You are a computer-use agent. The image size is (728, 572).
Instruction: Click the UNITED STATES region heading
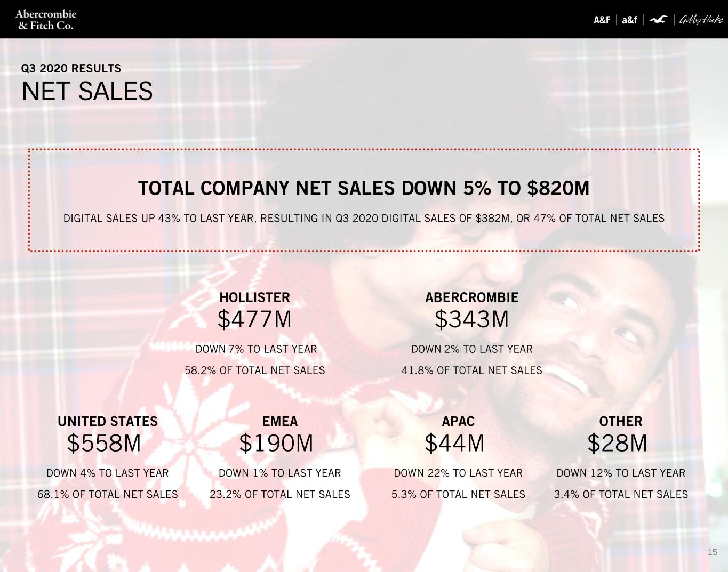108,421
